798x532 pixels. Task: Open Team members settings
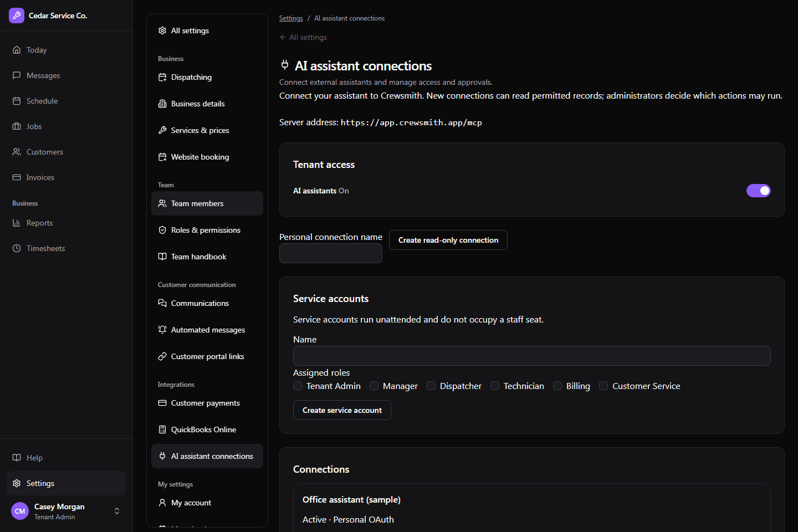207,203
